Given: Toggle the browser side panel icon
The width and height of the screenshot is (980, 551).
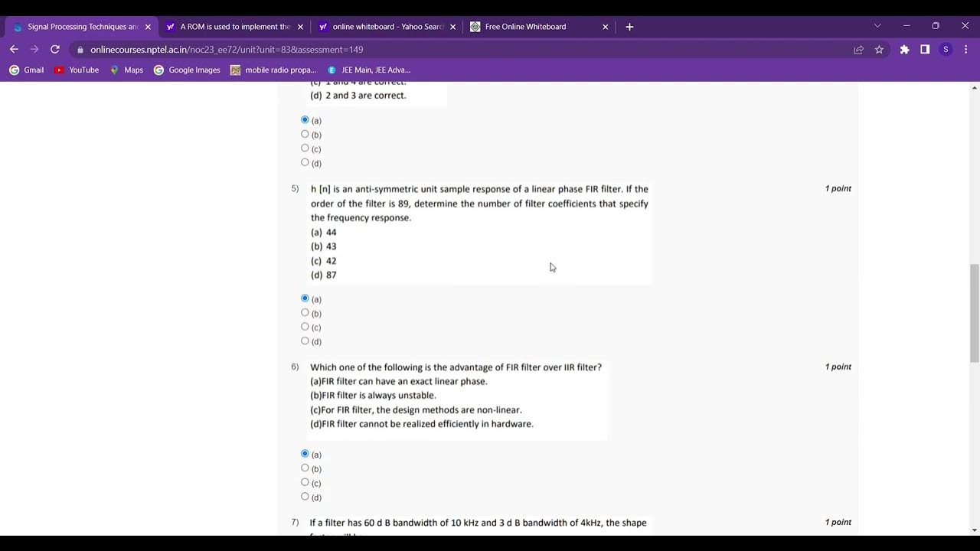Looking at the screenshot, I should coord(925,49).
